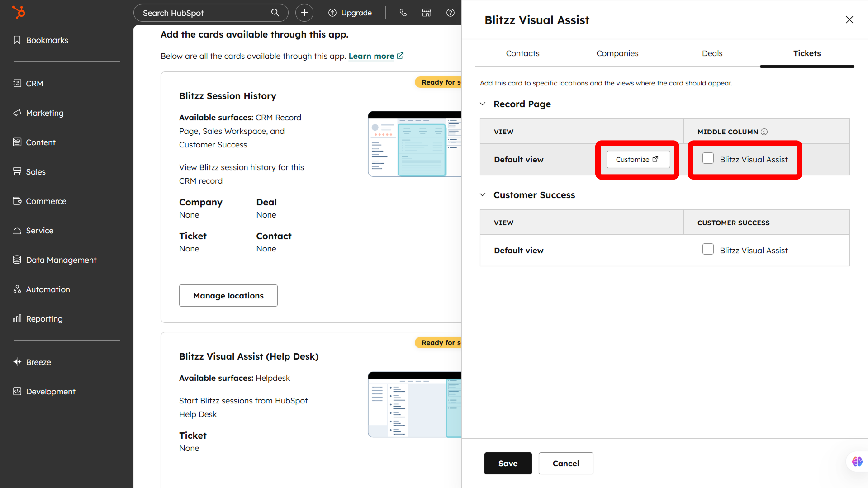Image resolution: width=868 pixels, height=488 pixels.
Task: Click the Middle Column info icon
Action: pyautogui.click(x=764, y=132)
